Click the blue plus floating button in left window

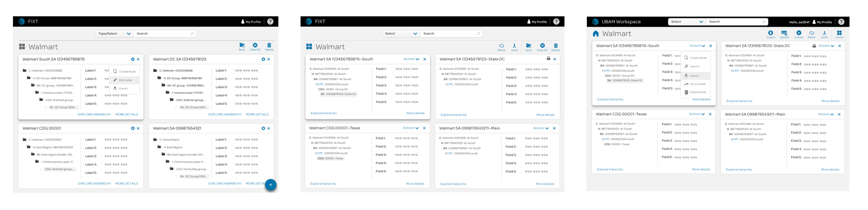click(270, 185)
